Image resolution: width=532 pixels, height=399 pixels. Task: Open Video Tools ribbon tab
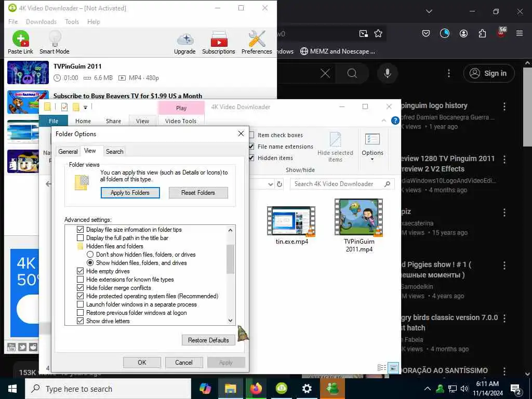(181, 121)
